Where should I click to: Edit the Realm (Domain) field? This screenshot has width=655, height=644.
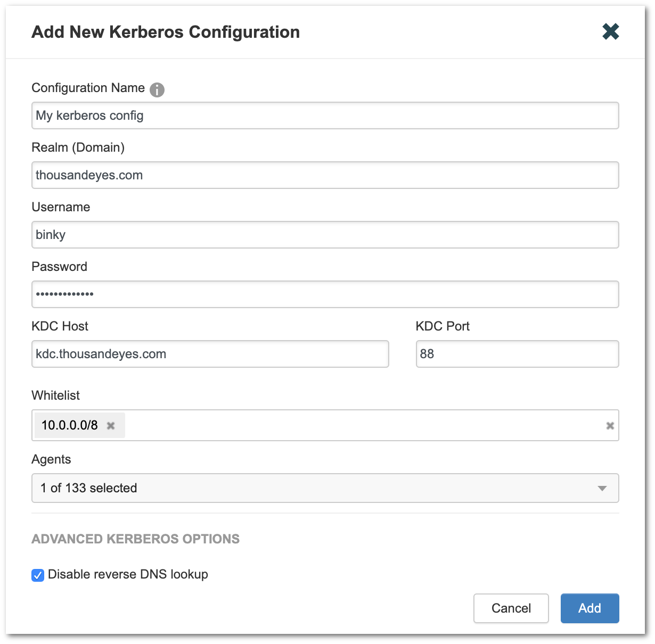(x=325, y=175)
